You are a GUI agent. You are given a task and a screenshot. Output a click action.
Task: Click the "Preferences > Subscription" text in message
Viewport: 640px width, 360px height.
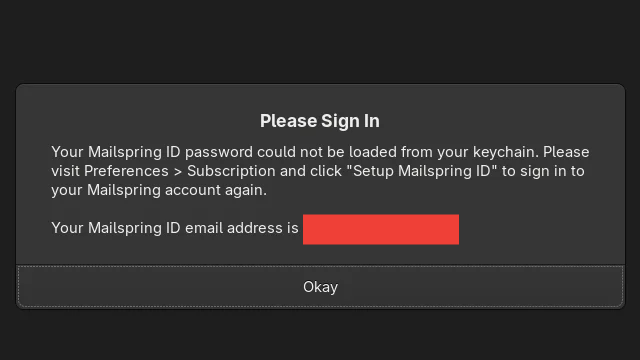181,171
